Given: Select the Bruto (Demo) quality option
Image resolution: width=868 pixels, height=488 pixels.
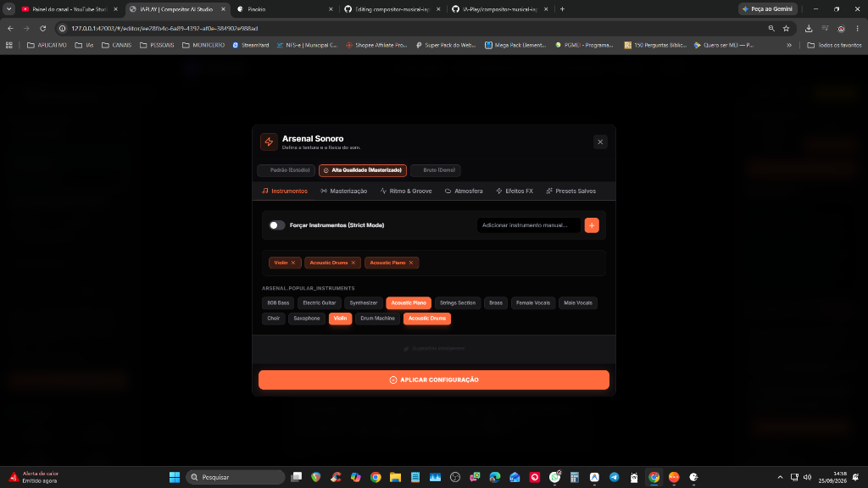Looking at the screenshot, I should (436, 170).
